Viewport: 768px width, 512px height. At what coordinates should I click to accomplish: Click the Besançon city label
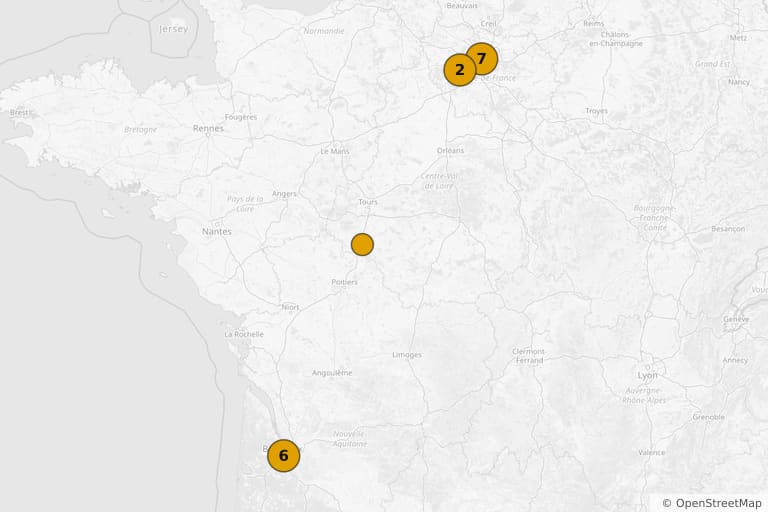click(x=728, y=229)
